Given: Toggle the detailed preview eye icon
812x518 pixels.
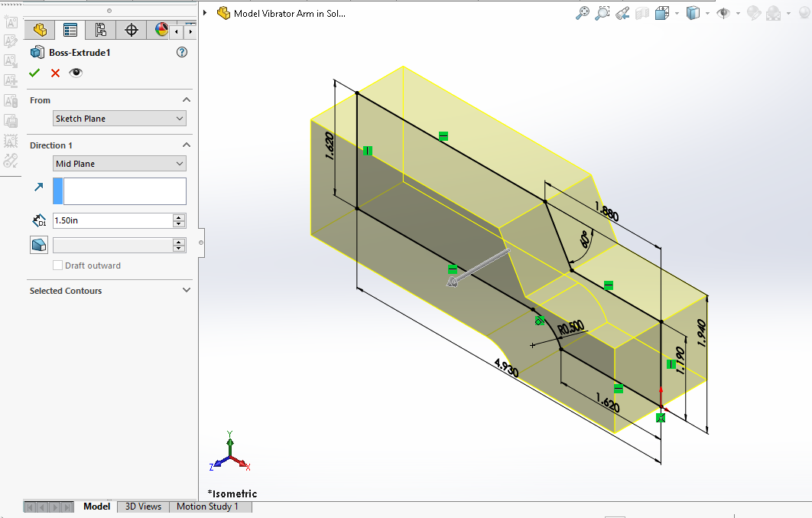Looking at the screenshot, I should coord(76,73).
